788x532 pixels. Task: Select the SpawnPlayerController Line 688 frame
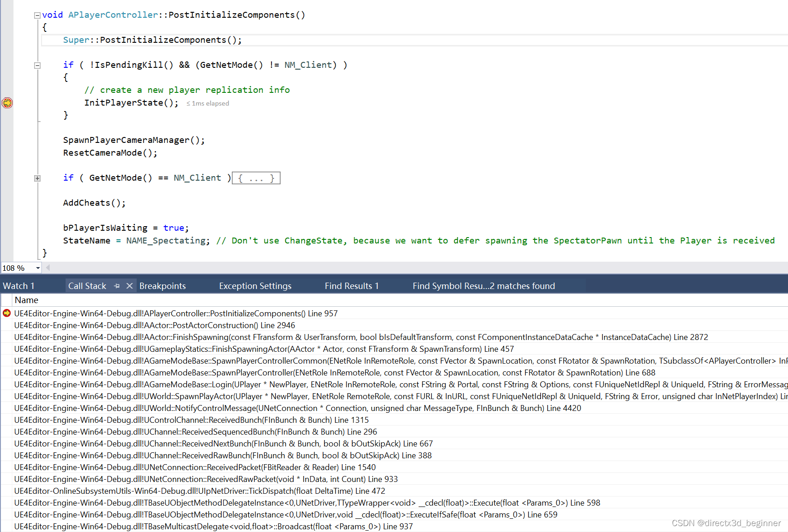[x=334, y=372]
